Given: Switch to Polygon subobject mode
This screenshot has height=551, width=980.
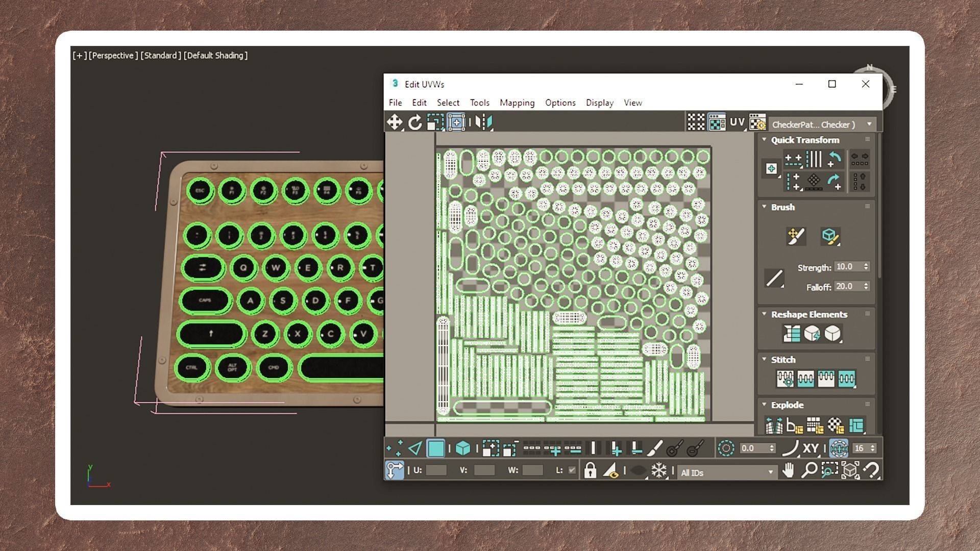Looking at the screenshot, I should pyautogui.click(x=435, y=448).
